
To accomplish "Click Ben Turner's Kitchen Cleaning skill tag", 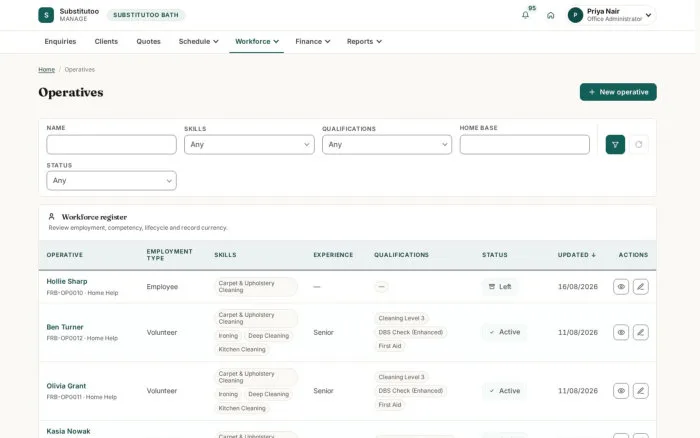I will [242, 350].
